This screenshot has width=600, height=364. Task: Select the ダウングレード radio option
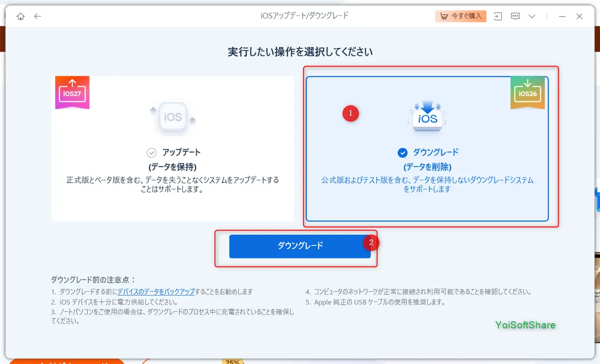(x=402, y=152)
